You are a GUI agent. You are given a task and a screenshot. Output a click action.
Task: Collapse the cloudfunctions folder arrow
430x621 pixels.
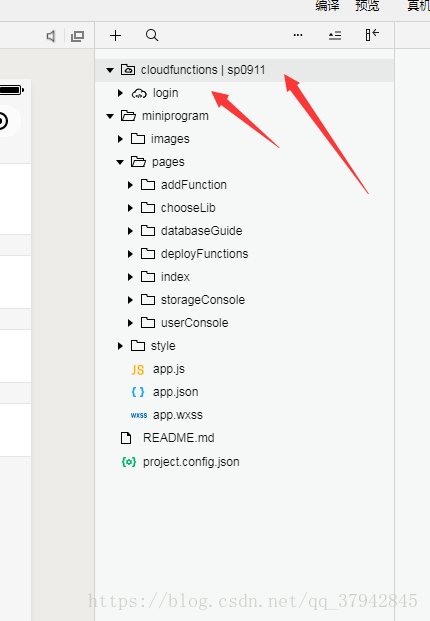click(x=110, y=70)
